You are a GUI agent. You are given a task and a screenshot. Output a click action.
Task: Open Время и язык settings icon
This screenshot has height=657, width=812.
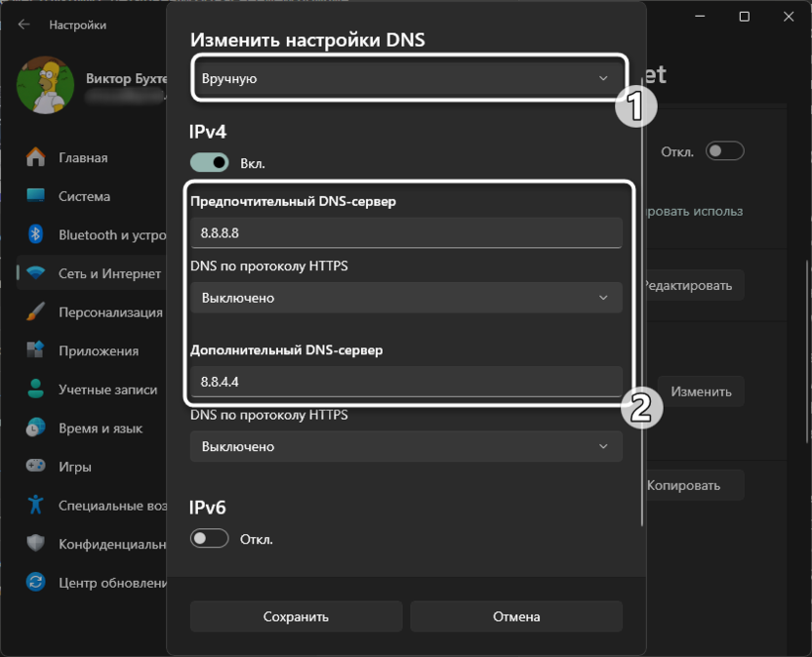click(37, 428)
